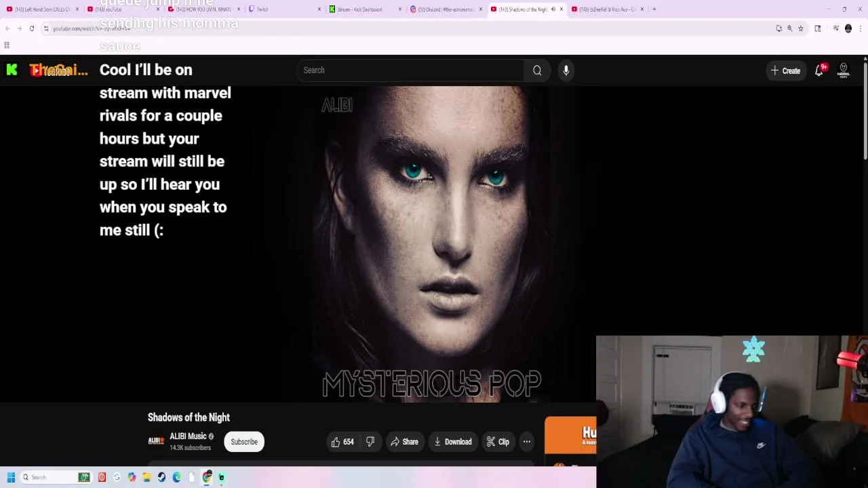Open more actions three-dot menu
The image size is (868, 488).
click(x=527, y=442)
